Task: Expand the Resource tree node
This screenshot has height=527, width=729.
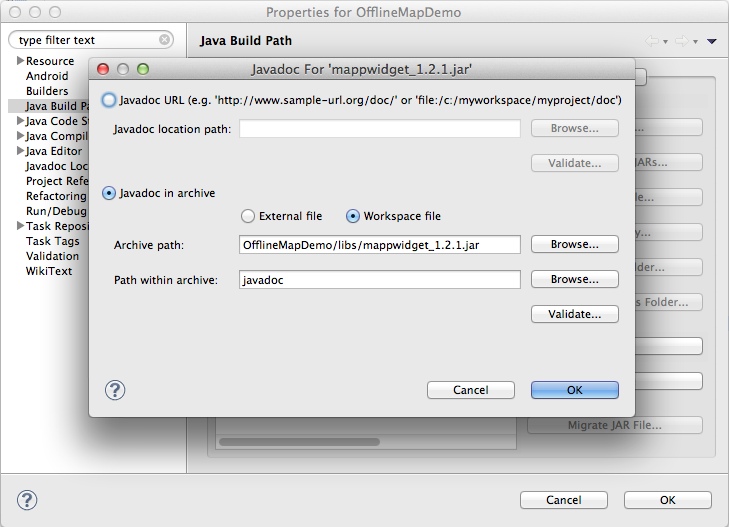Action: pyautogui.click(x=20, y=60)
